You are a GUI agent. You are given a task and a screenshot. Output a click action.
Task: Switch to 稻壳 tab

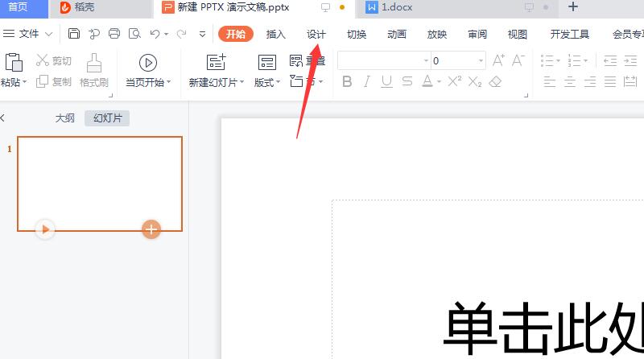coord(101,7)
